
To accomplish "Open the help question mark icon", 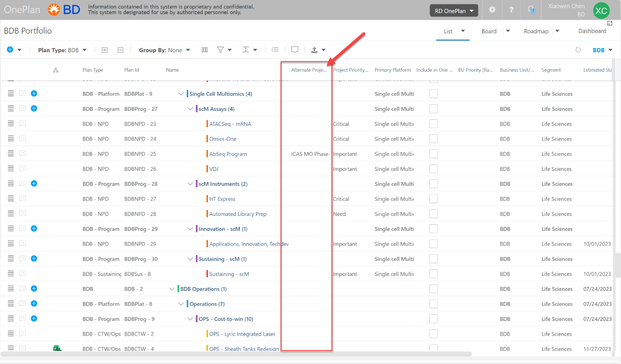I will [x=511, y=10].
